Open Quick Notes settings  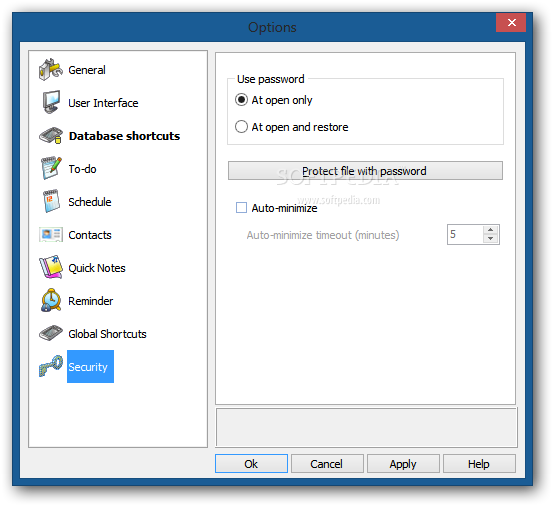click(97, 268)
